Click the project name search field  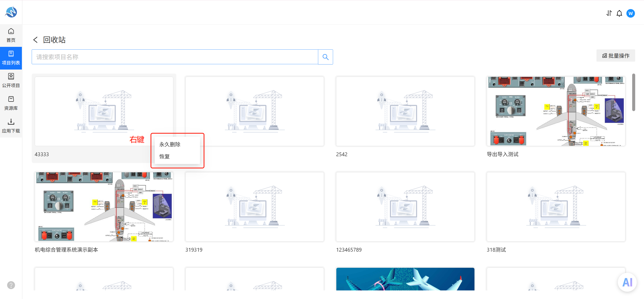point(175,57)
